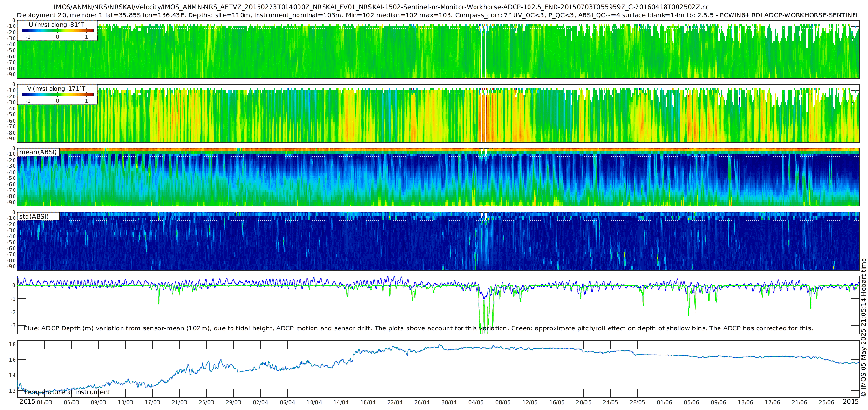Click the 09/06 date tick label

pos(718,402)
